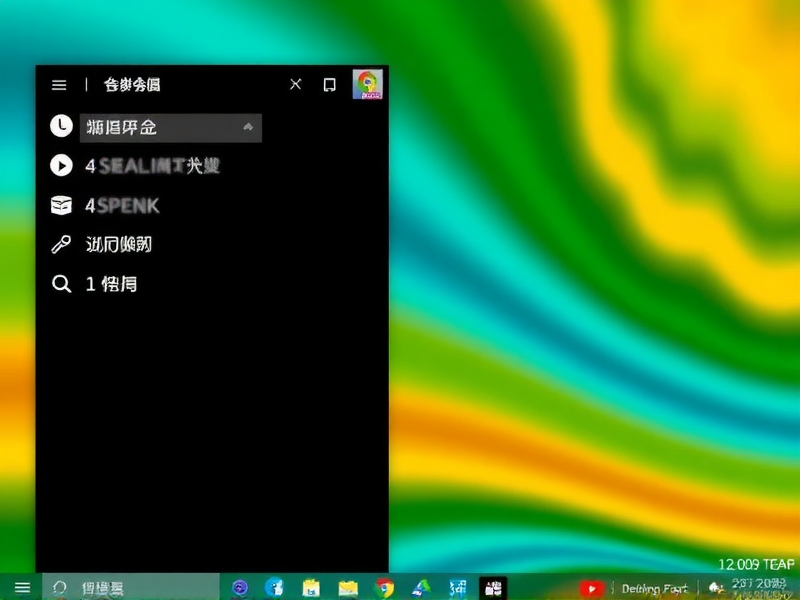Click the colorful app logo in the header
The height and width of the screenshot is (600, 800).
pos(367,85)
